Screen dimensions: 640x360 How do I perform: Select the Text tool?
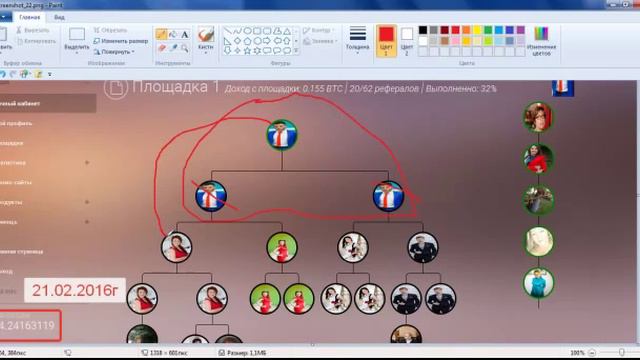coord(185,35)
